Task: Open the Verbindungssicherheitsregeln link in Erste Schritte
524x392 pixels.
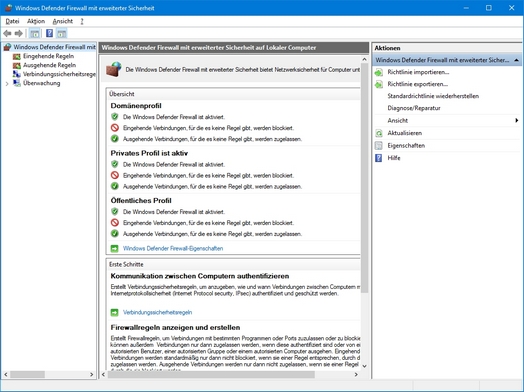Action: (157, 312)
